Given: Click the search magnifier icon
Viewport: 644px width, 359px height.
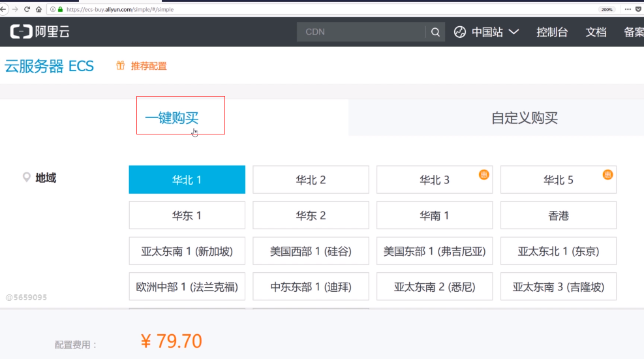Looking at the screenshot, I should pyautogui.click(x=435, y=32).
